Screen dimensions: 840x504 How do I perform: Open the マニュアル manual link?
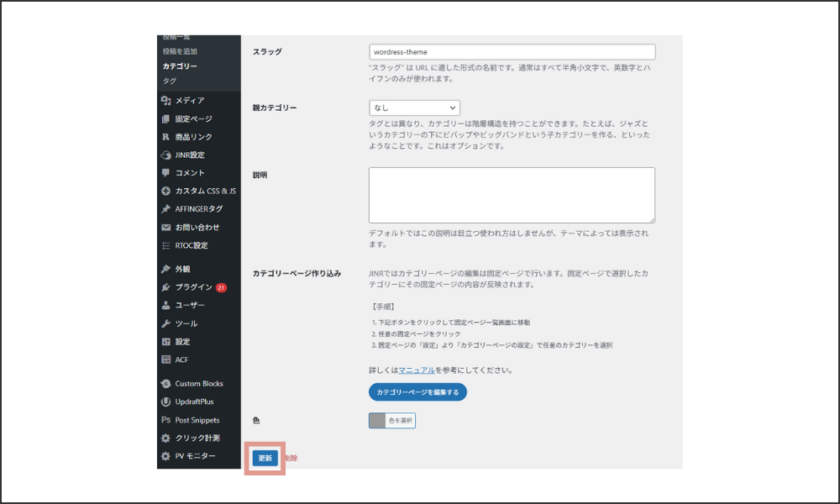pos(417,370)
